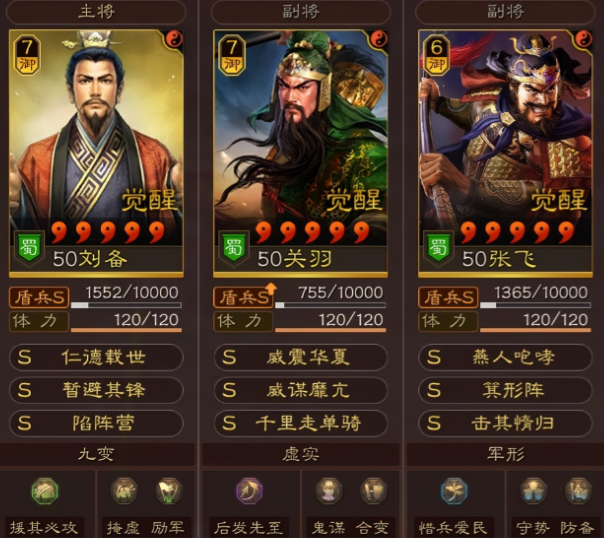Click the 援其必攻 green skill icon

(x=45, y=491)
